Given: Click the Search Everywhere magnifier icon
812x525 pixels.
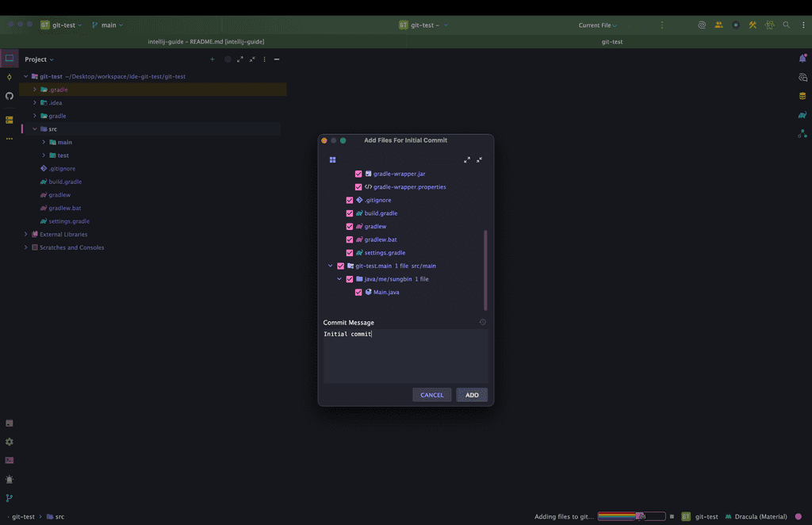Looking at the screenshot, I should [787, 25].
